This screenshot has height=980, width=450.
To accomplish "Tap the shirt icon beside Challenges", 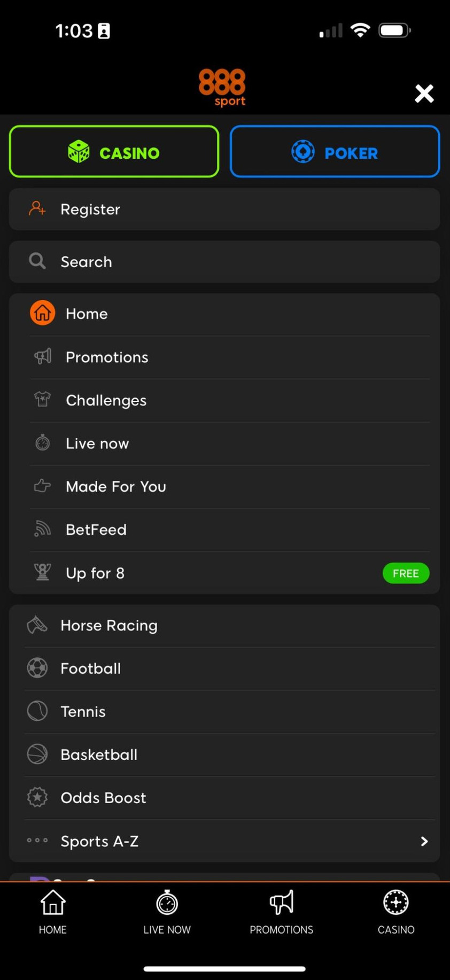I will [x=43, y=400].
